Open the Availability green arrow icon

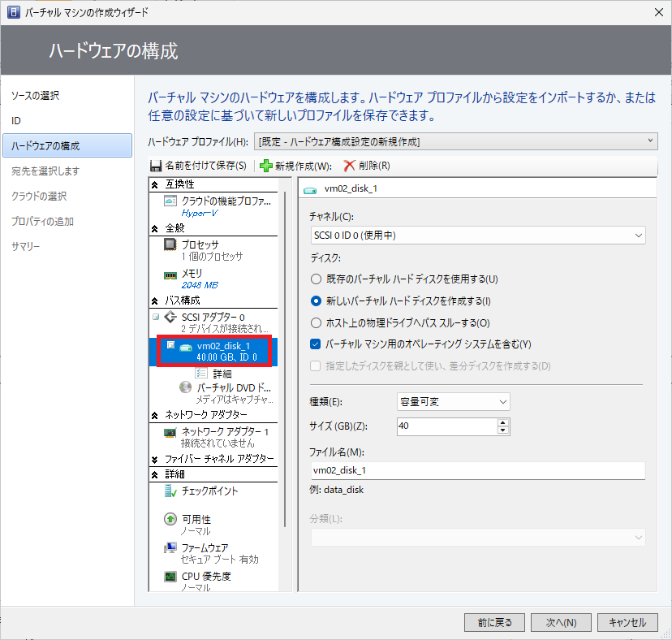170,520
